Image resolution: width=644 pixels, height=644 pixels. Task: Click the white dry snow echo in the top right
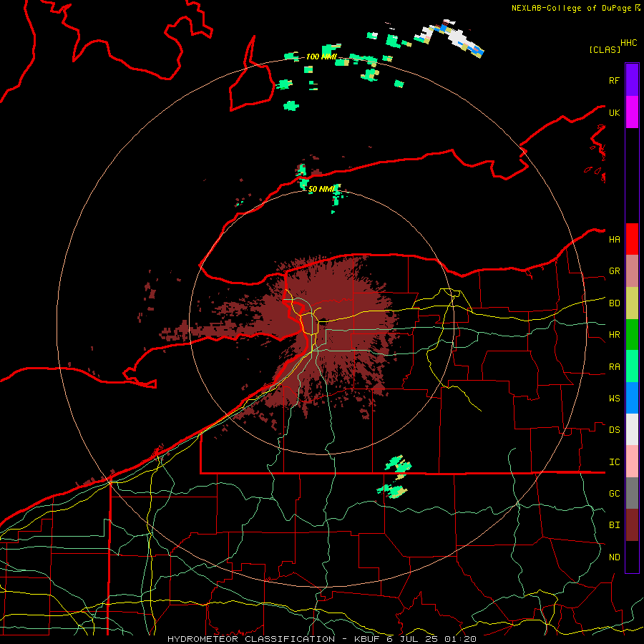click(x=456, y=38)
